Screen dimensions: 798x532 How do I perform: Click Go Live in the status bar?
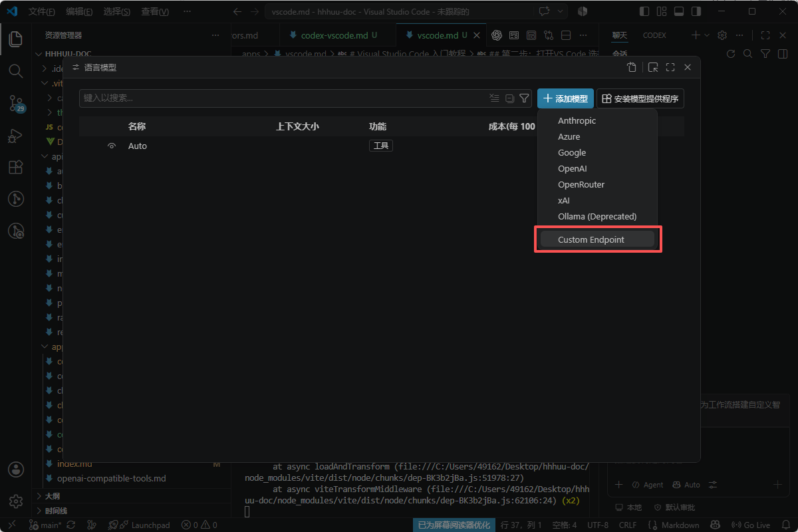(x=751, y=525)
